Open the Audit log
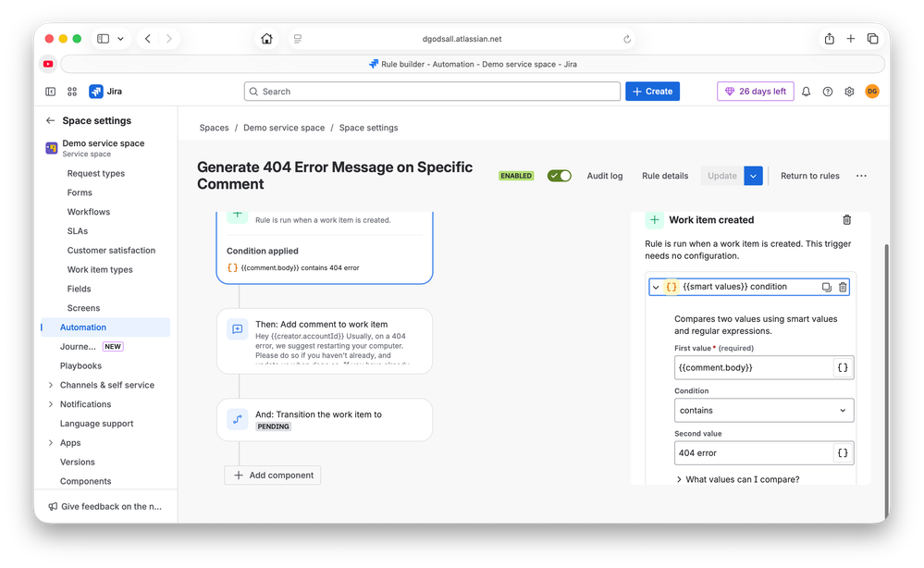The image size is (924, 568). [605, 176]
